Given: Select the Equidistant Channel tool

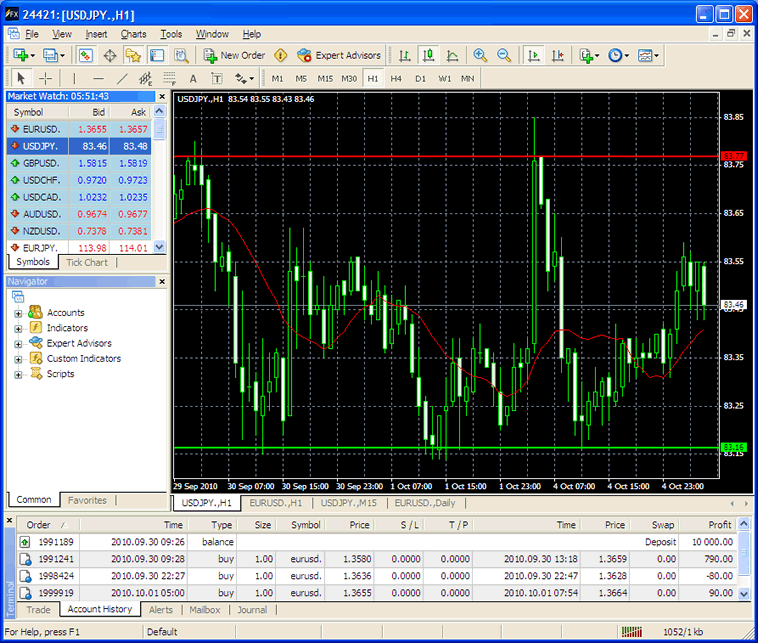Looking at the screenshot, I should [x=146, y=78].
